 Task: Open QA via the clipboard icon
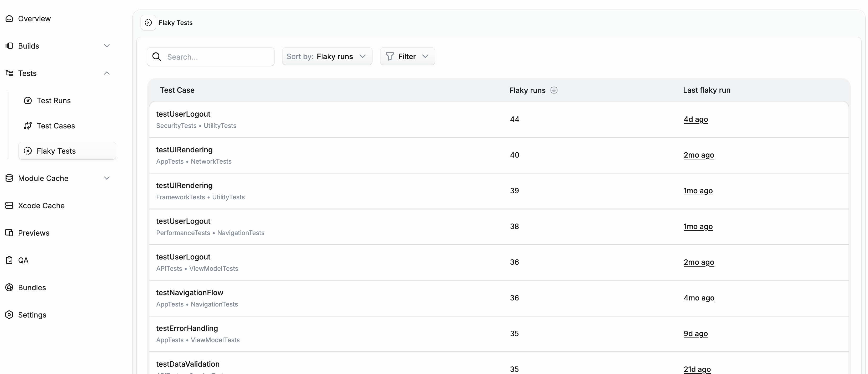tap(9, 260)
